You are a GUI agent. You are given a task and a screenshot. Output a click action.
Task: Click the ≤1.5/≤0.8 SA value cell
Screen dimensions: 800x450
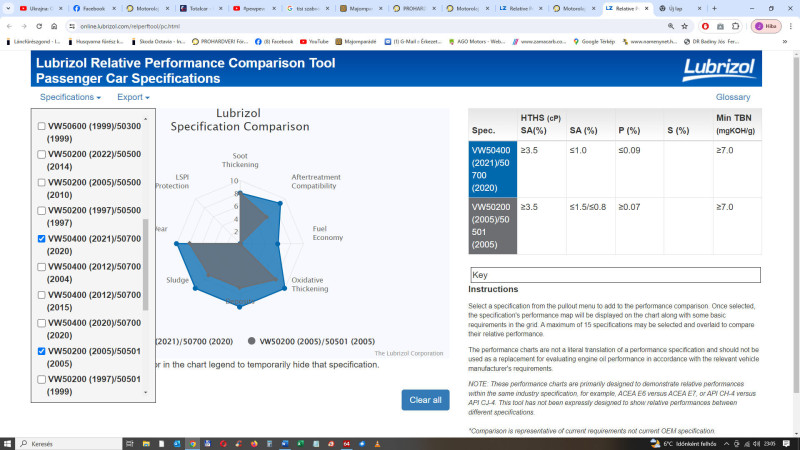coord(590,226)
